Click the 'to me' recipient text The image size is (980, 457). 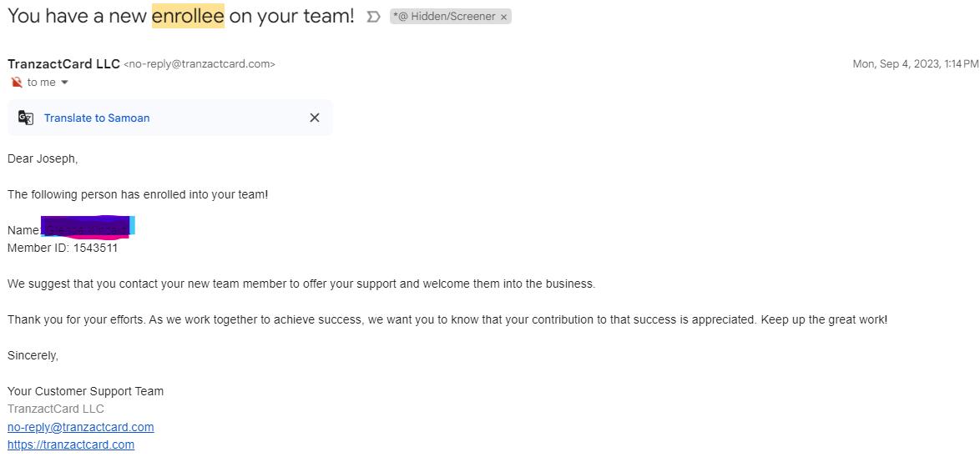click(41, 83)
